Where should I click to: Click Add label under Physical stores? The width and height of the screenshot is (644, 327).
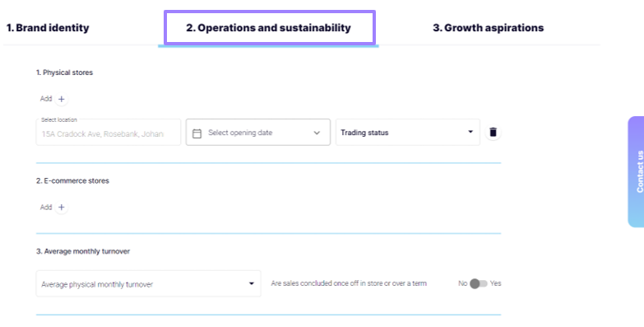46,99
